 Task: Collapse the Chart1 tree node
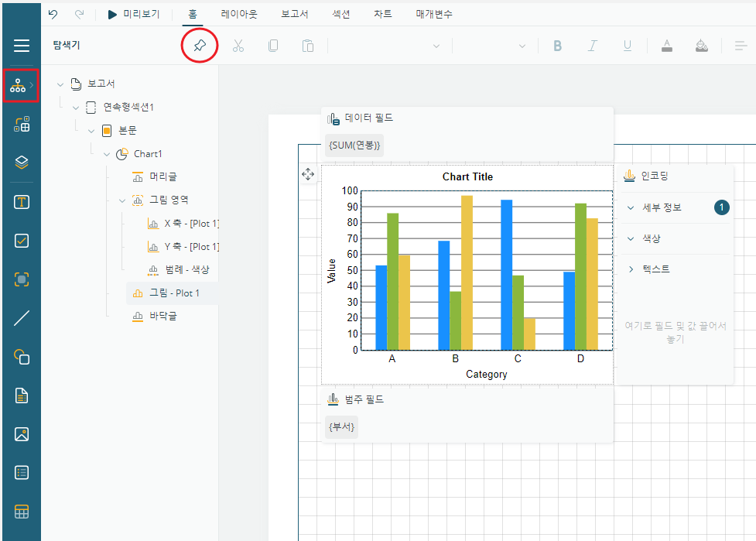click(x=107, y=154)
